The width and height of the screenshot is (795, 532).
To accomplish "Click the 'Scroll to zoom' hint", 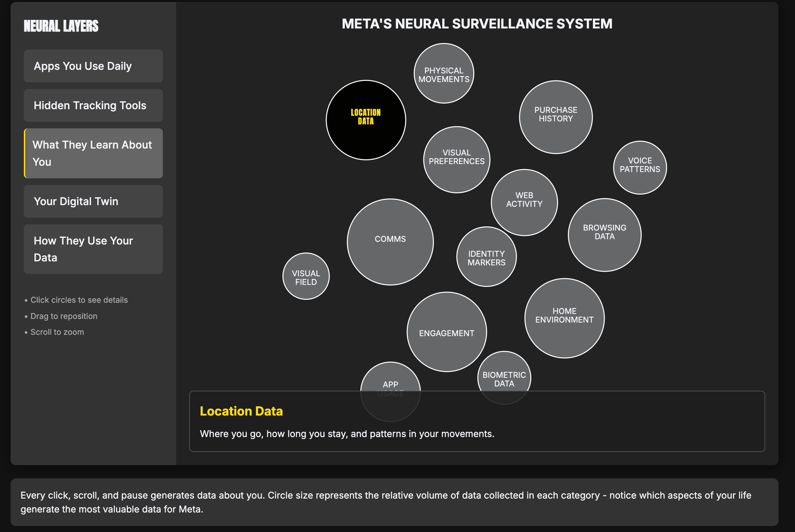I will 57,332.
